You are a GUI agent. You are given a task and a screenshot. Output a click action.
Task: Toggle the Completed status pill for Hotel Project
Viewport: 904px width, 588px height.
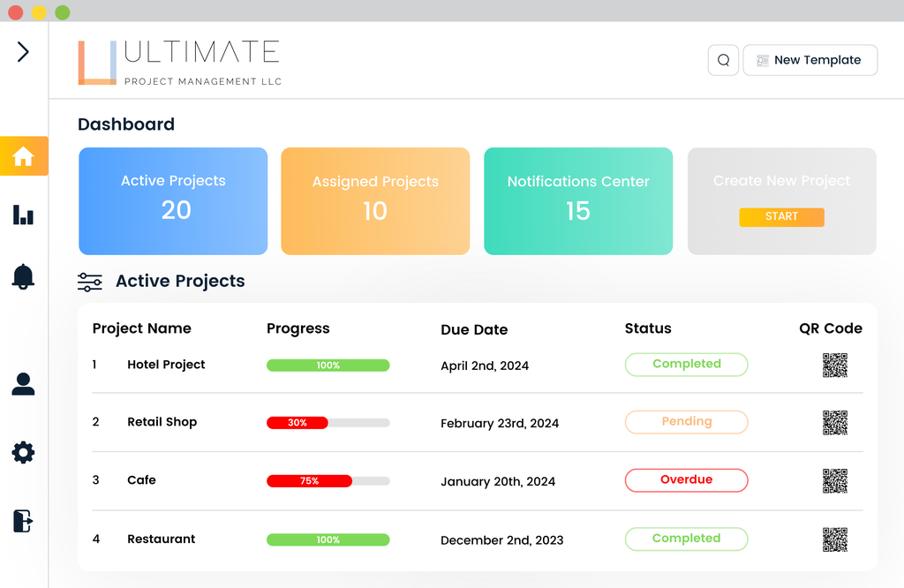pyautogui.click(x=686, y=364)
